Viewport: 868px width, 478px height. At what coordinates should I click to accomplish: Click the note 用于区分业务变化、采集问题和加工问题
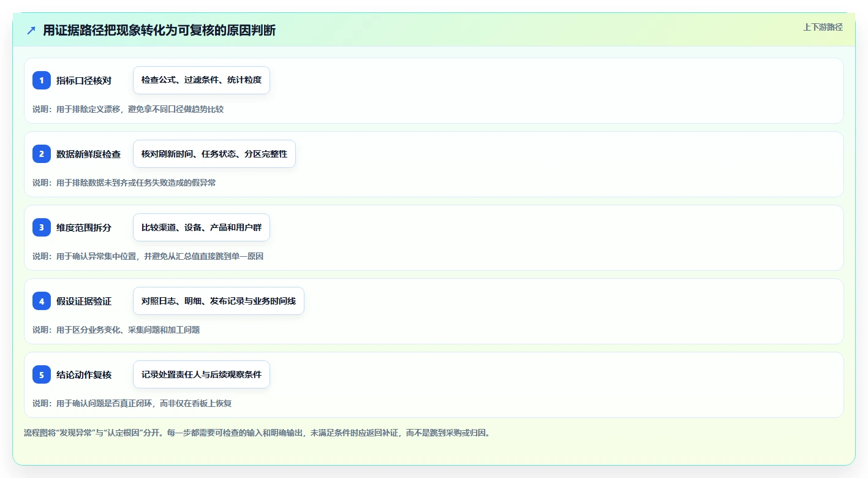pos(116,330)
